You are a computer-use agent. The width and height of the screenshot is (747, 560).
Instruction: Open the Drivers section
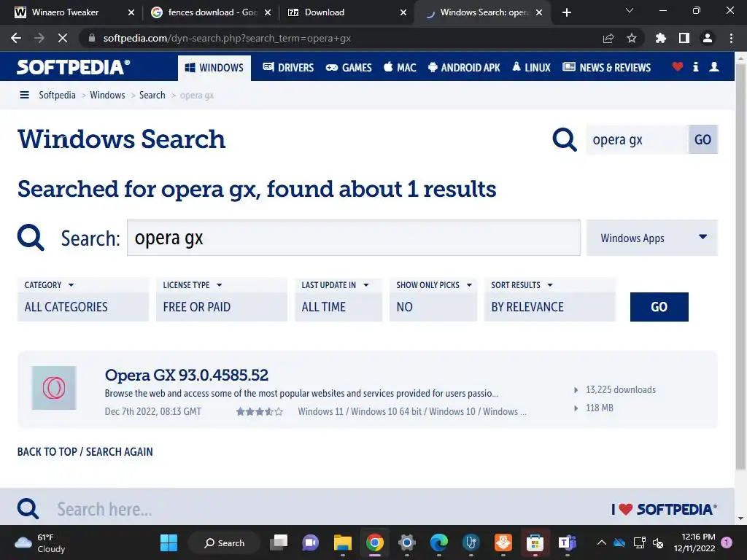pos(288,68)
